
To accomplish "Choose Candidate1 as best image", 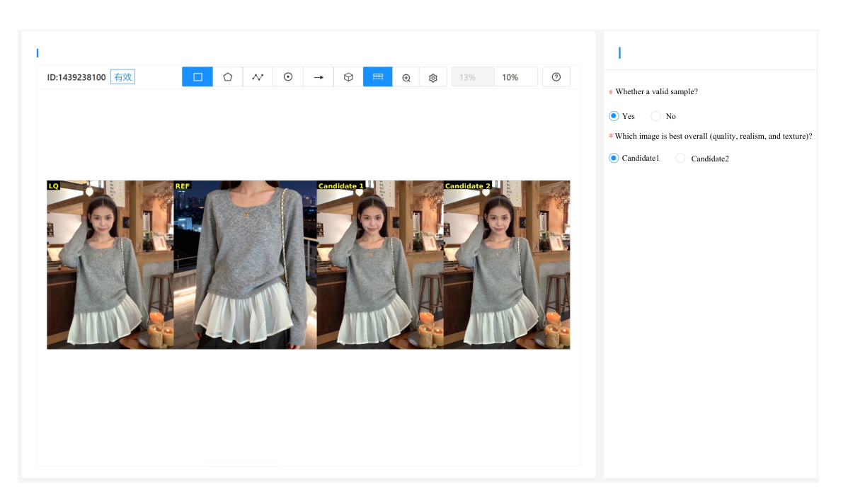I will click(x=614, y=158).
